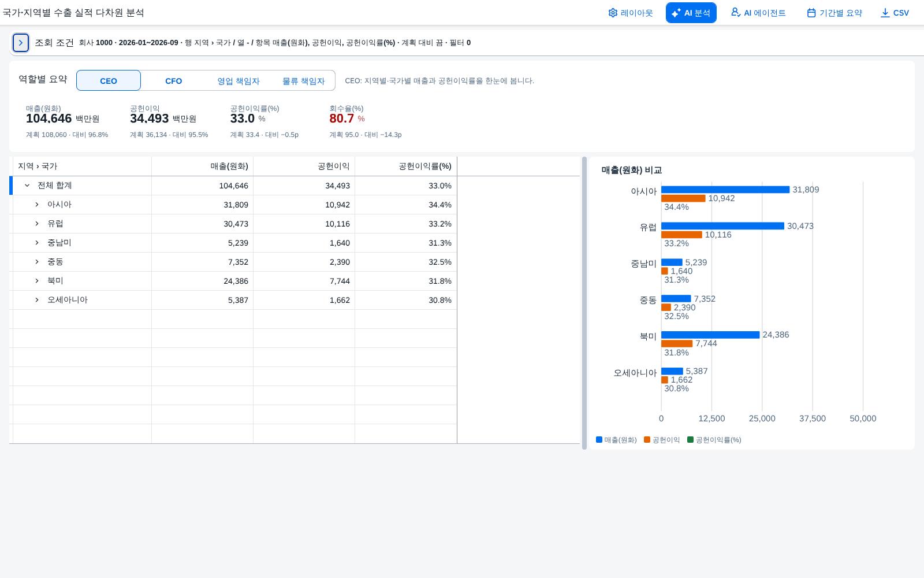The image size is (924, 578).
Task: Click the 매출(원화) table column header
Action: (203, 166)
